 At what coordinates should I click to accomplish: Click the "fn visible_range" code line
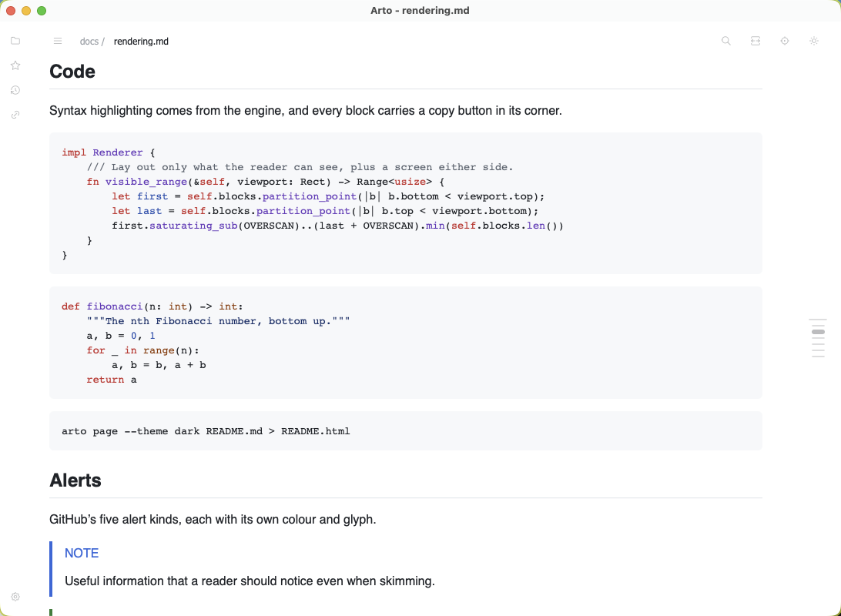(x=266, y=182)
